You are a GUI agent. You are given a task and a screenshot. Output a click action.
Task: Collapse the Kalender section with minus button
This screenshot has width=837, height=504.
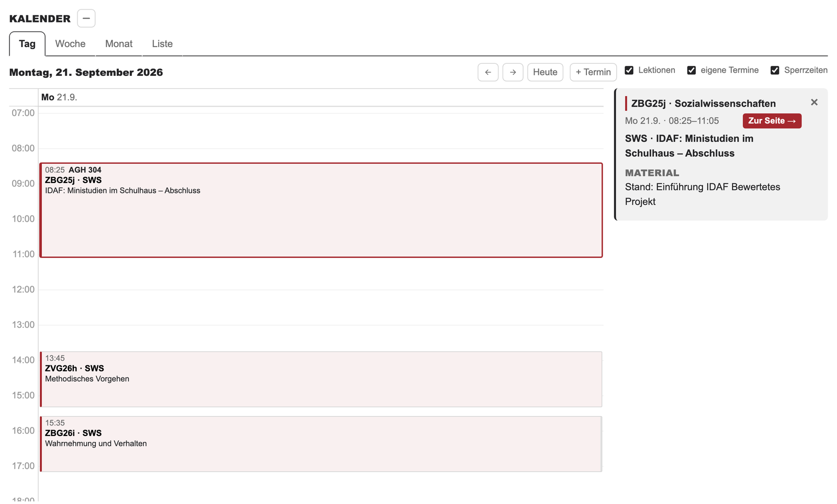point(86,18)
